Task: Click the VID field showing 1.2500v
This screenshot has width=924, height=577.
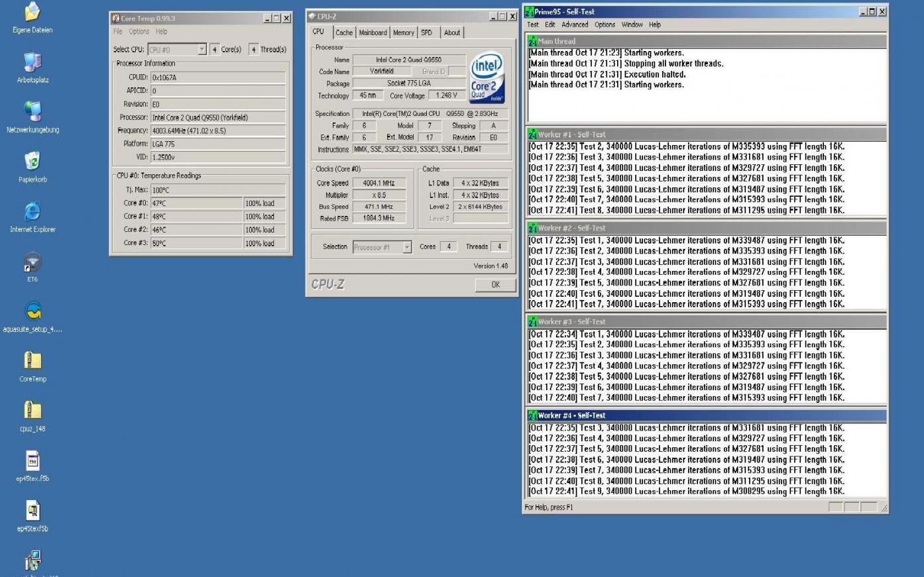Action: coord(218,157)
